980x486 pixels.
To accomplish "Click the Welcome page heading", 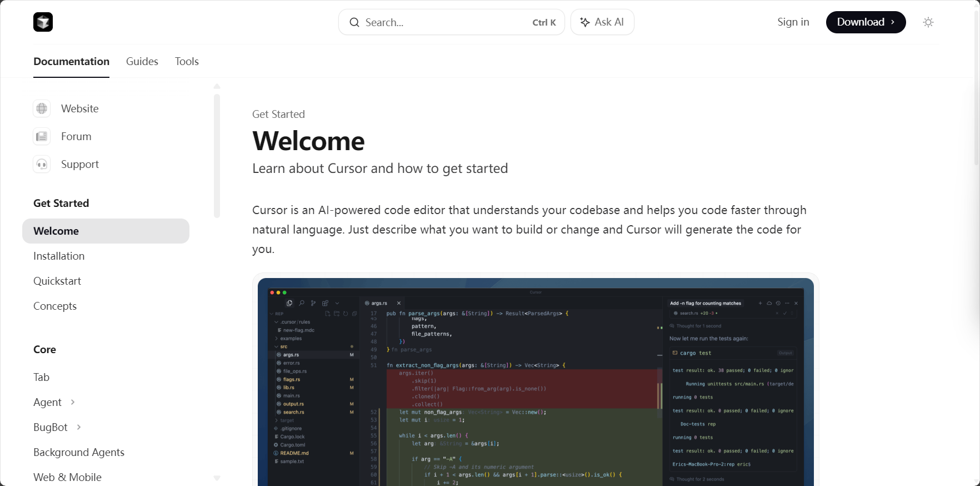I will [308, 141].
